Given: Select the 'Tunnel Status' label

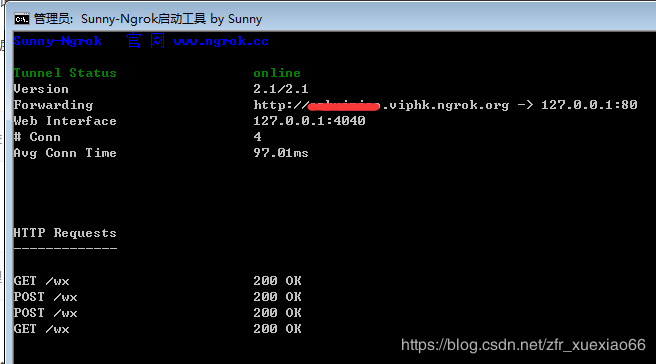Looking at the screenshot, I should pos(65,73).
